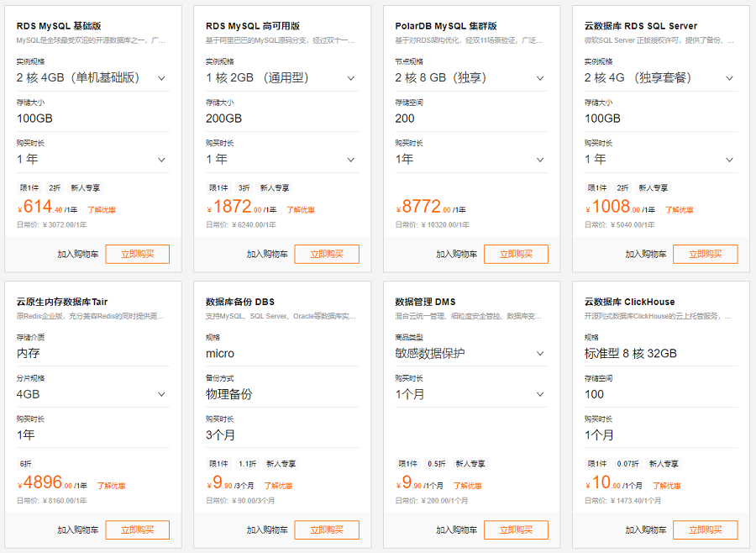This screenshot has width=756, height=553.
Task: Select the 标准型 8 核 32GB spec value
Action: (631, 354)
